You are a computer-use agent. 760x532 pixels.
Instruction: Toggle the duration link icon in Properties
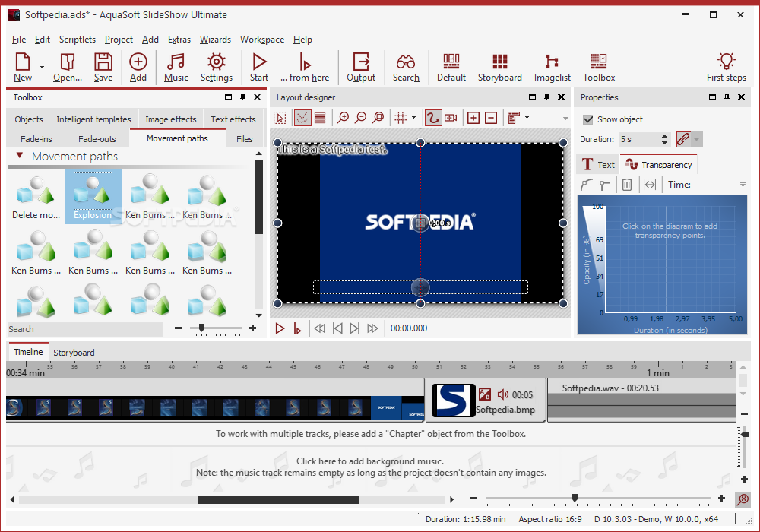coord(683,139)
